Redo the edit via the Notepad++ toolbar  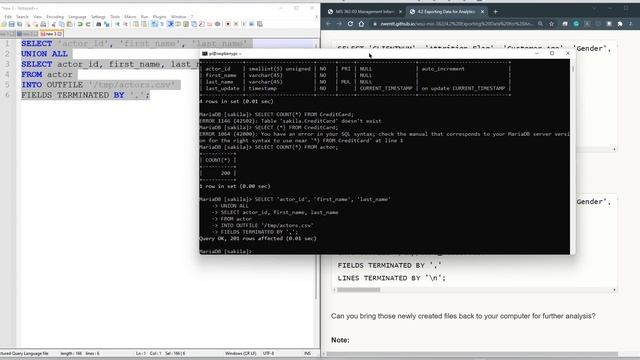tap(88, 24)
